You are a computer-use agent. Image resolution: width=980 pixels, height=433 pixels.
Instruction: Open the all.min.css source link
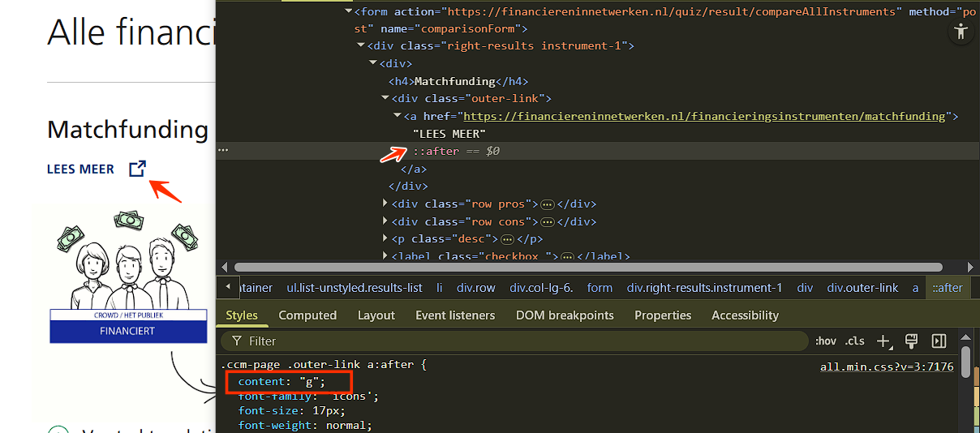(x=887, y=367)
